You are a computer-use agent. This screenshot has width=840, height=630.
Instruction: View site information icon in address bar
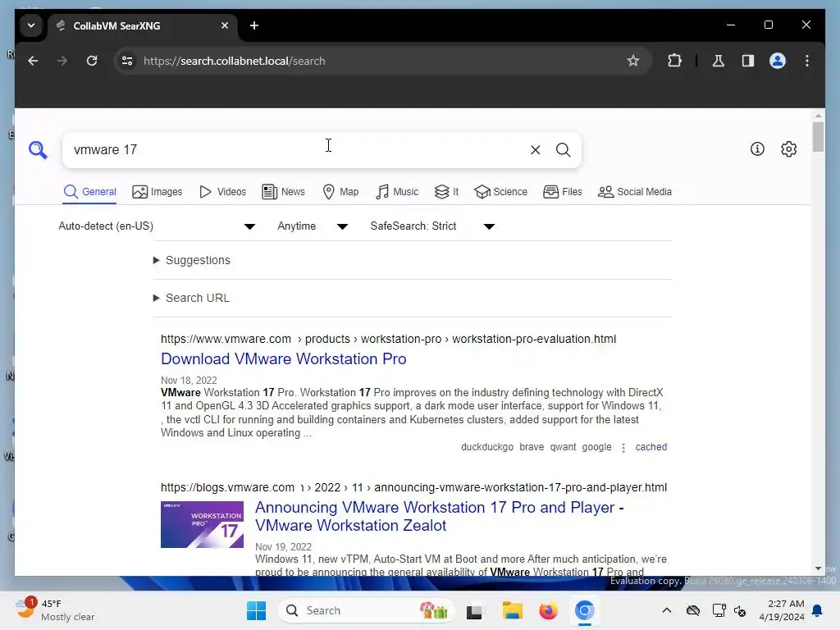point(127,61)
